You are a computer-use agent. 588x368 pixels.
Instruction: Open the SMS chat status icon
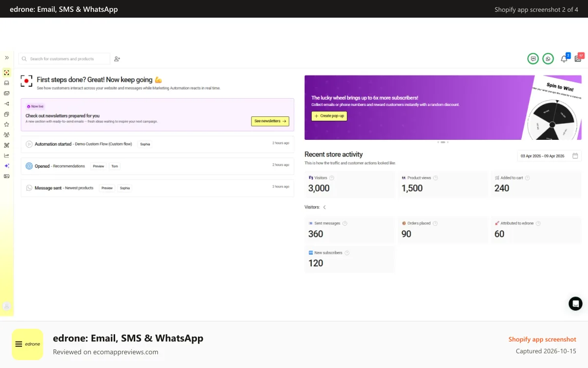pos(533,59)
